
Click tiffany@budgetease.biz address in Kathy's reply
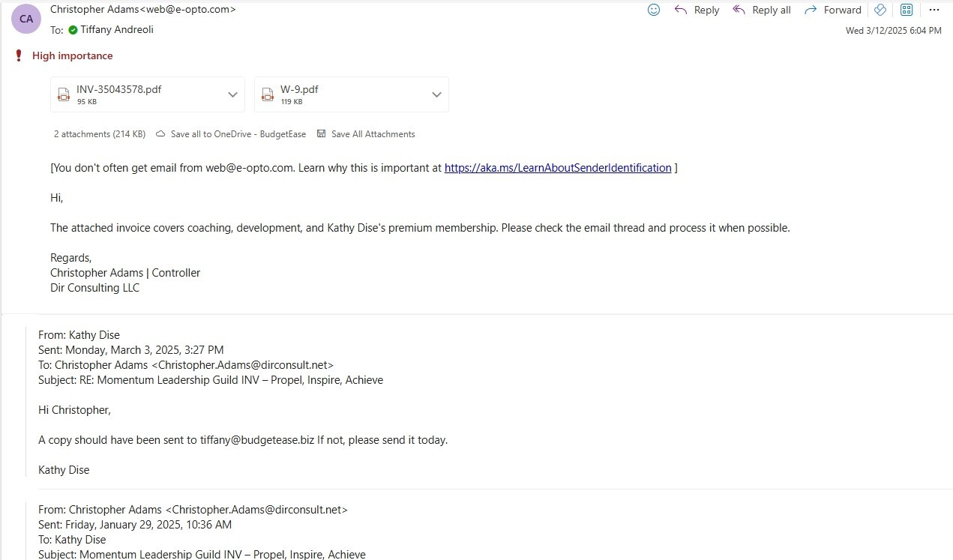pos(257,440)
